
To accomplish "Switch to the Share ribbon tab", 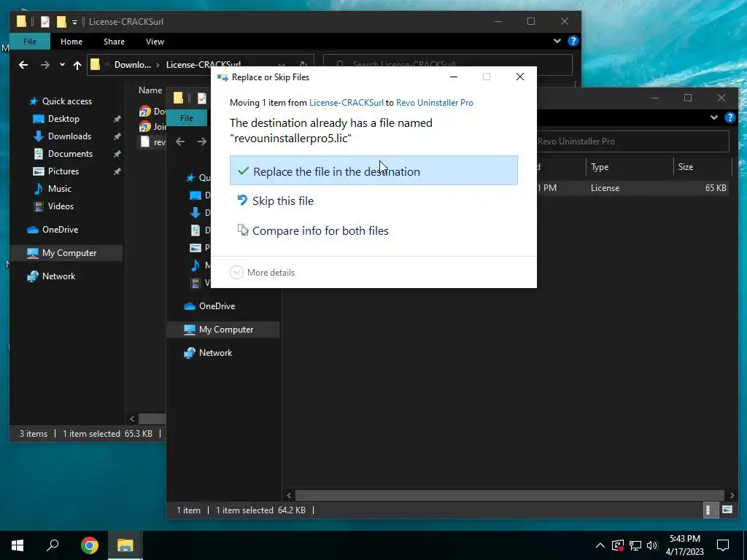I will pos(115,42).
